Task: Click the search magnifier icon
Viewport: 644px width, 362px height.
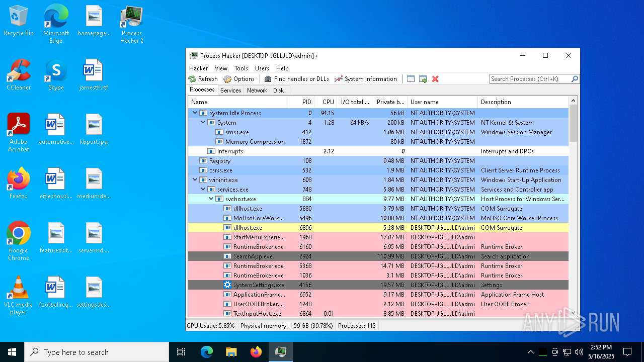Action: click(x=575, y=79)
